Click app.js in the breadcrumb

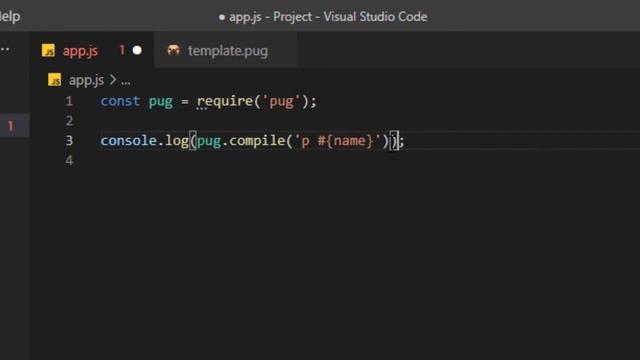coord(86,80)
